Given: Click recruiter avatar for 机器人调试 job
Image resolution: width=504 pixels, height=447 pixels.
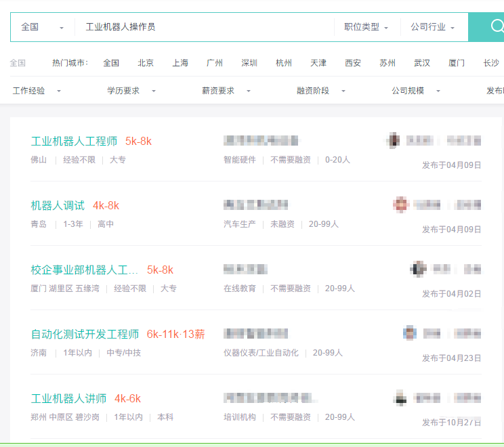Looking at the screenshot, I should (402, 204).
